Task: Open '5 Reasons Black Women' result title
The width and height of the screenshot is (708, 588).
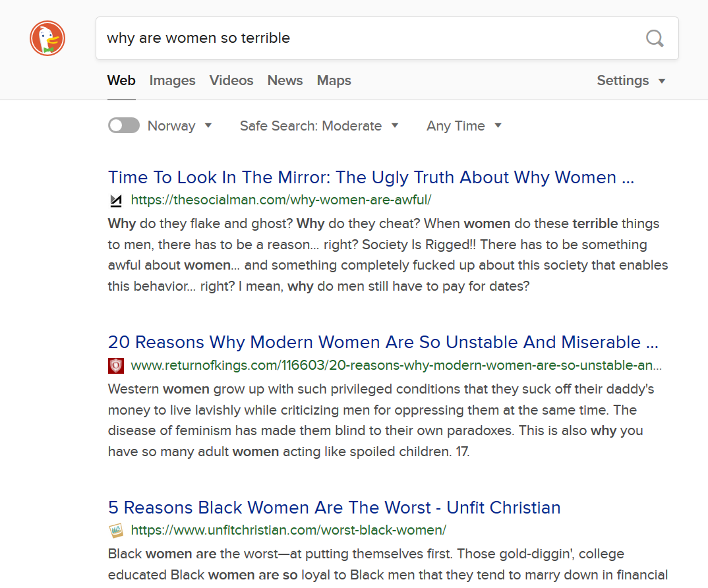Action: (334, 507)
